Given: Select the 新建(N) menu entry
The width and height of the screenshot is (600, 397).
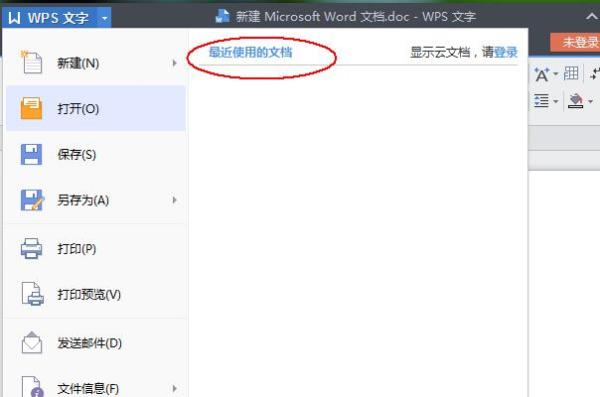Looking at the screenshot, I should coord(96,63).
